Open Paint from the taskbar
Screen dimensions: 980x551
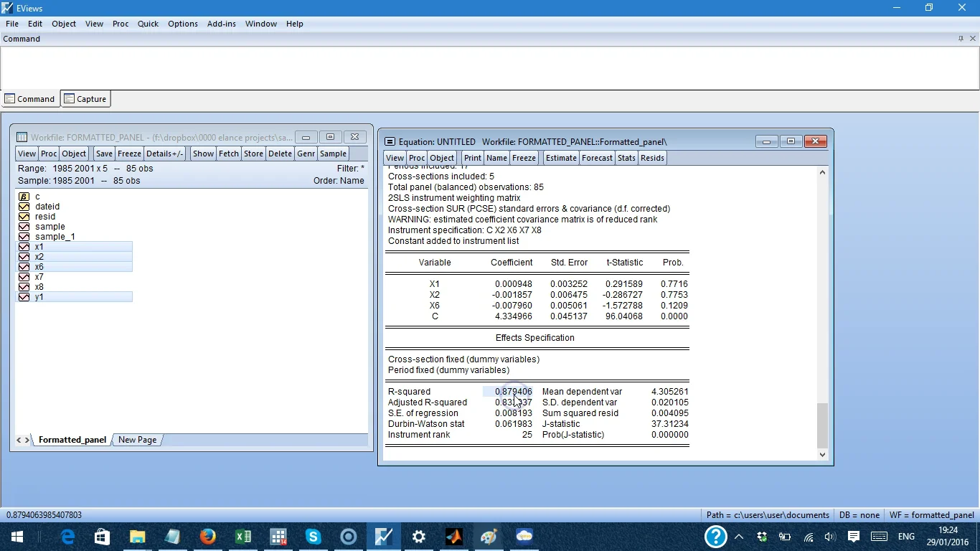(489, 537)
